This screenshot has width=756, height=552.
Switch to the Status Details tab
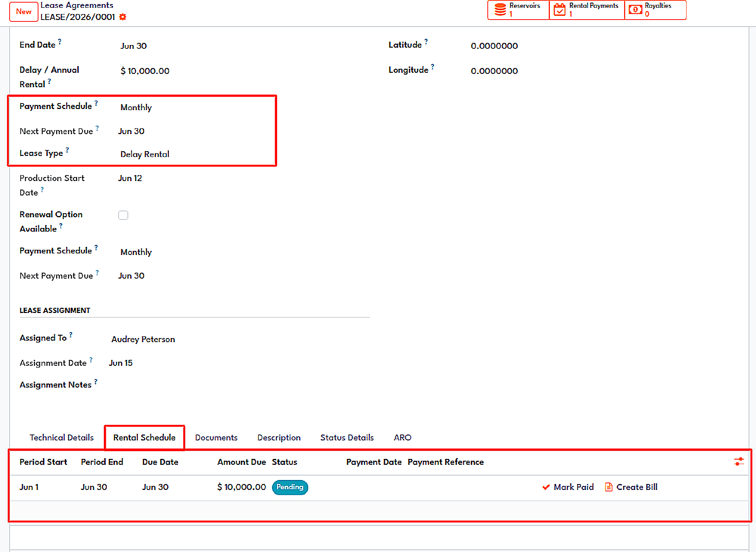[x=347, y=437]
